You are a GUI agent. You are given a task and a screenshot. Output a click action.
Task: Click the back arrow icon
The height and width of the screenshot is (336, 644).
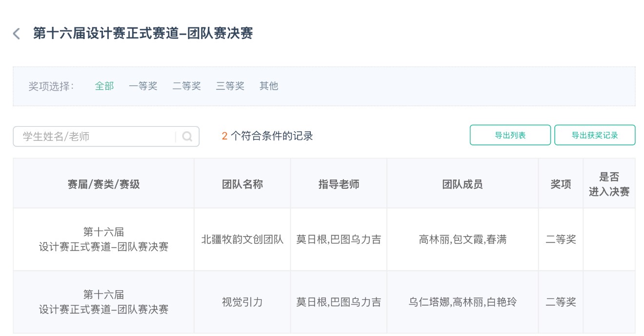17,34
